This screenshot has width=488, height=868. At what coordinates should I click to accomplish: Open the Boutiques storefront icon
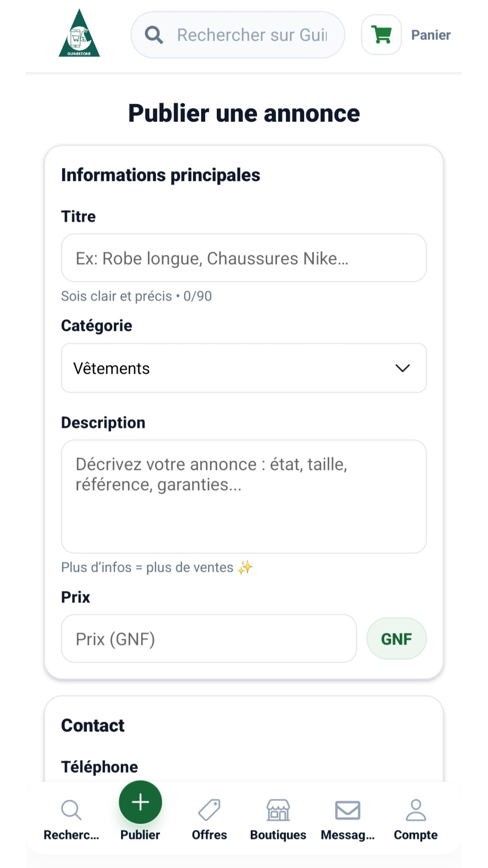tap(278, 810)
